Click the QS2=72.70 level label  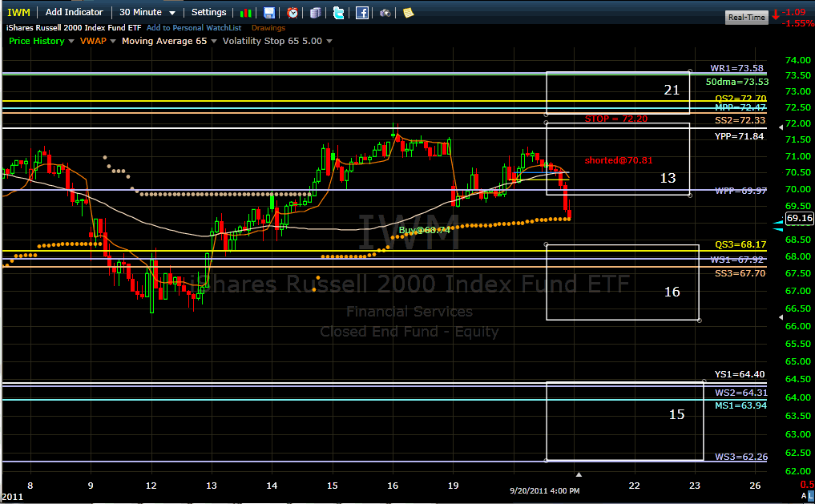pyautogui.click(x=740, y=99)
